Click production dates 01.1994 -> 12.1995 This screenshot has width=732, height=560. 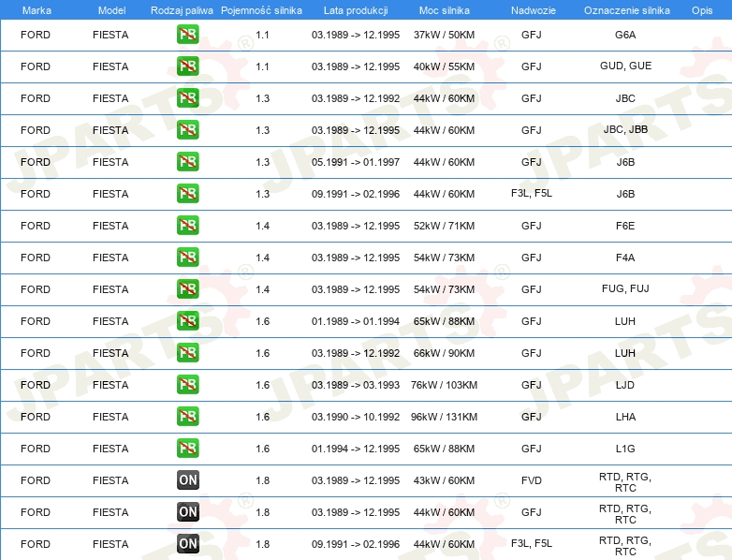pos(356,449)
